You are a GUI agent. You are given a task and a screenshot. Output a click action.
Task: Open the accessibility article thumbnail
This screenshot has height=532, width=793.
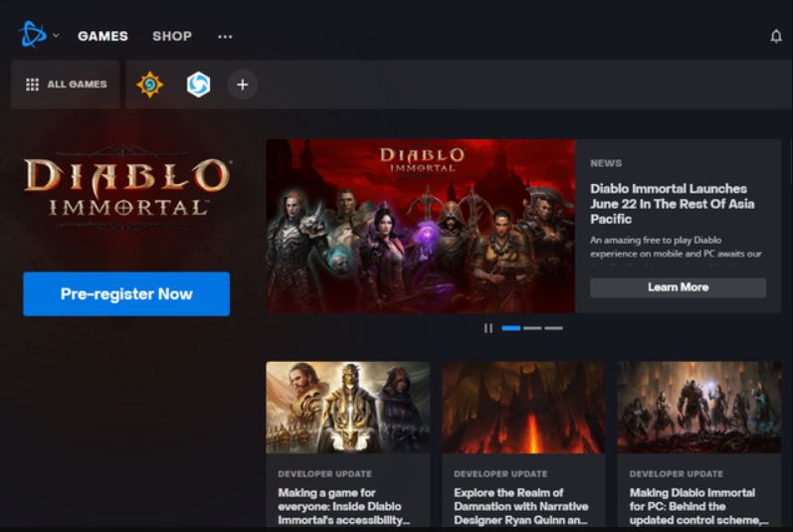pyautogui.click(x=348, y=408)
